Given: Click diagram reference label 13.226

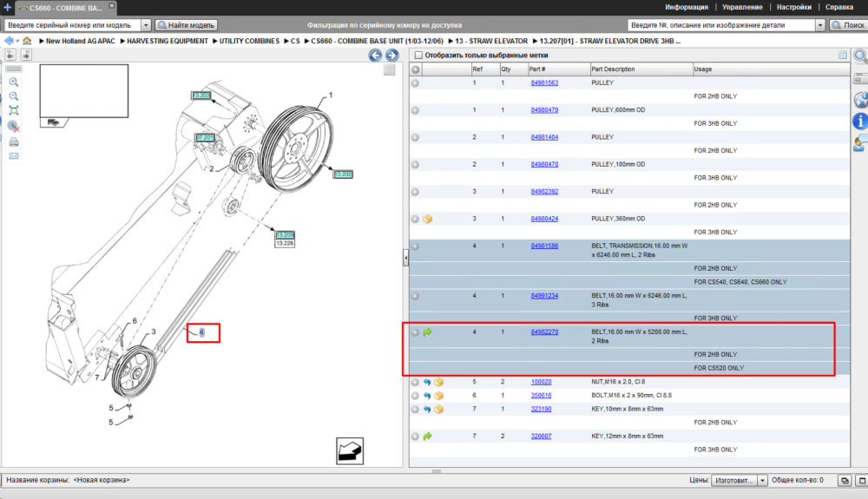Looking at the screenshot, I should pyautogui.click(x=285, y=243).
